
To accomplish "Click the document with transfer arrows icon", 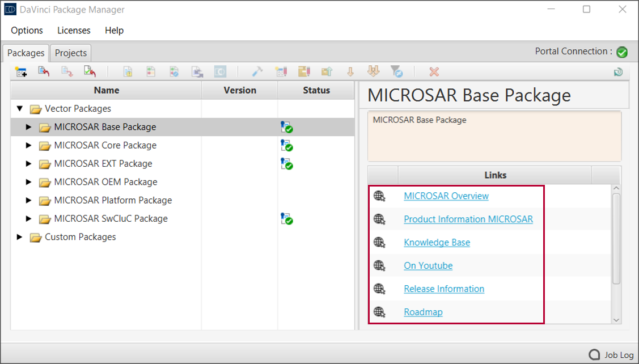I will coord(197,72).
